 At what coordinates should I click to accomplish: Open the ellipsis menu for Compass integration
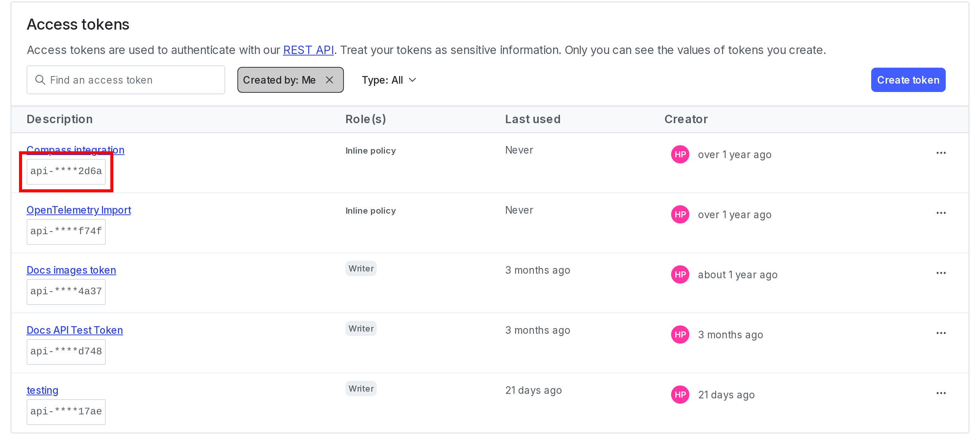click(941, 152)
